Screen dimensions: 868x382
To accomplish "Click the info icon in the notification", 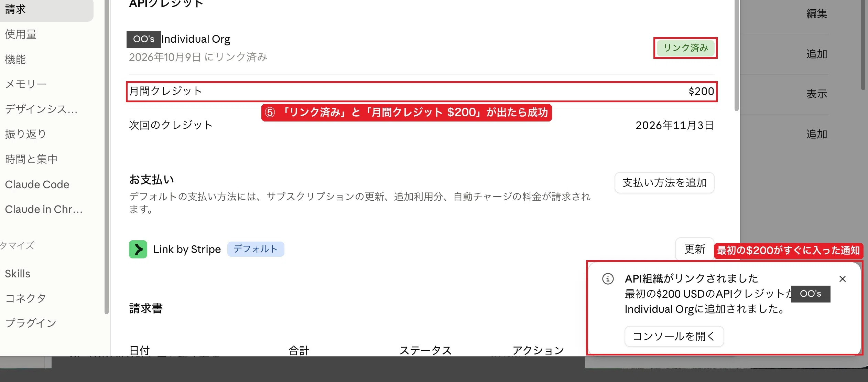I will pos(608,279).
